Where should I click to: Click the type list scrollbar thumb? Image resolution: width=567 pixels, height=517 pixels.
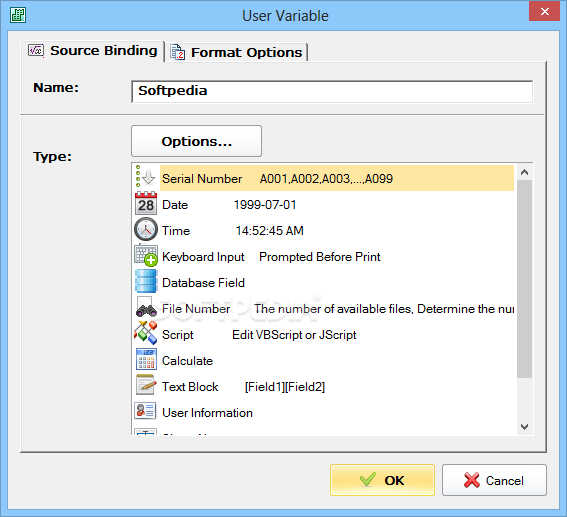tap(524, 279)
